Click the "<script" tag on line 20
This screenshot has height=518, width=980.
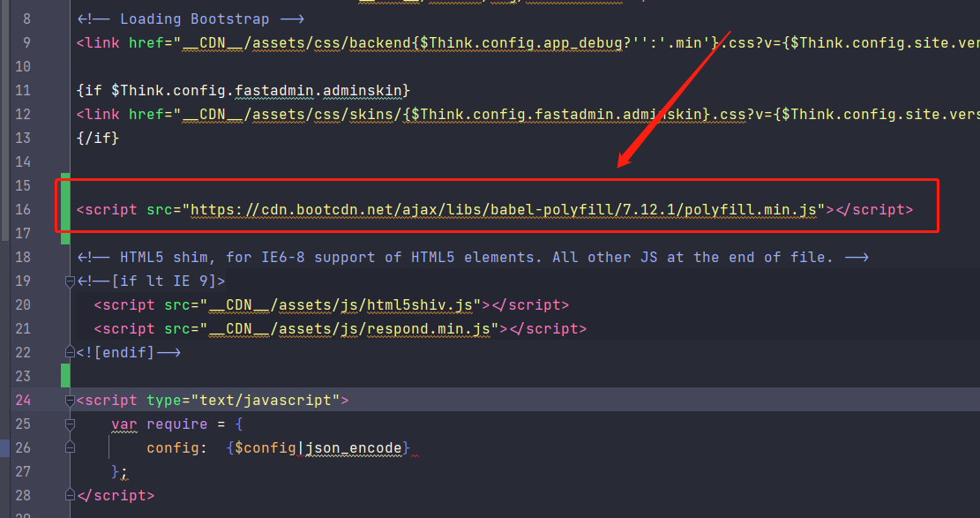124,305
